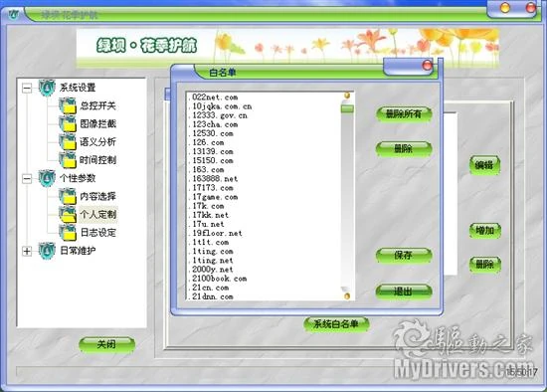Collapse the 系统设置 tree node
The image size is (547, 392).
coord(27,88)
